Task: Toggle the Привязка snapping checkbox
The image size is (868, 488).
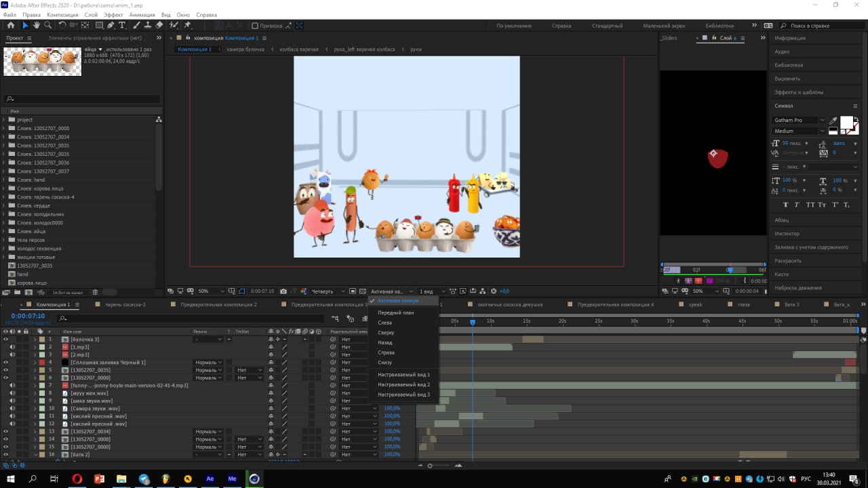Action: tap(256, 26)
